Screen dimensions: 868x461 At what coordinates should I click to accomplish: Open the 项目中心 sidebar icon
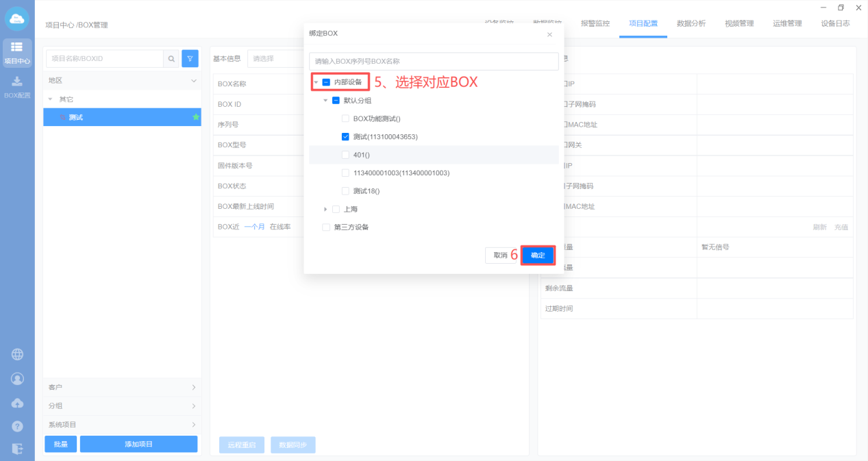(x=17, y=52)
